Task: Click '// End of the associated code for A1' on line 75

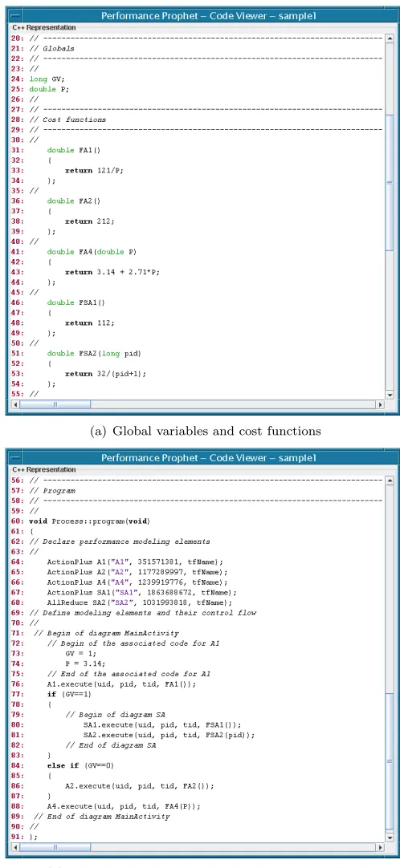Action: point(129,674)
